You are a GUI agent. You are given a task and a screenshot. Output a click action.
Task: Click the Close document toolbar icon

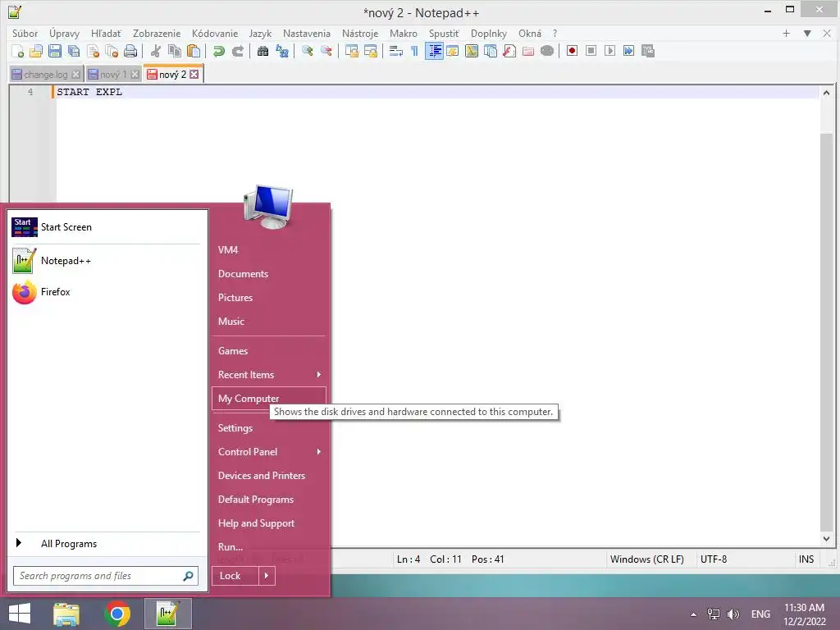[93, 51]
